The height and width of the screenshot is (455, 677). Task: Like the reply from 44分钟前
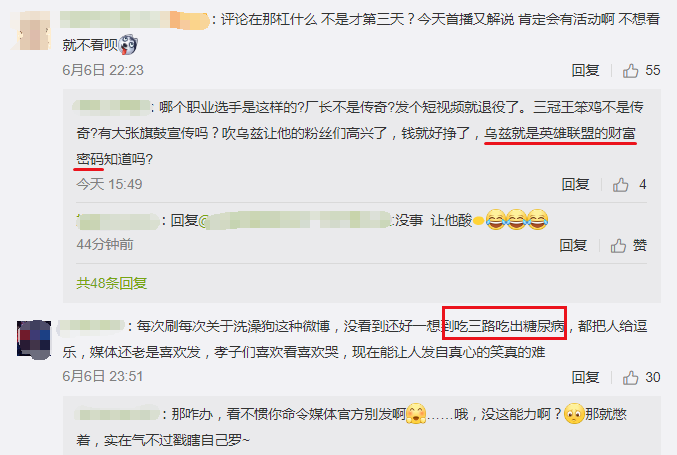tap(618, 246)
